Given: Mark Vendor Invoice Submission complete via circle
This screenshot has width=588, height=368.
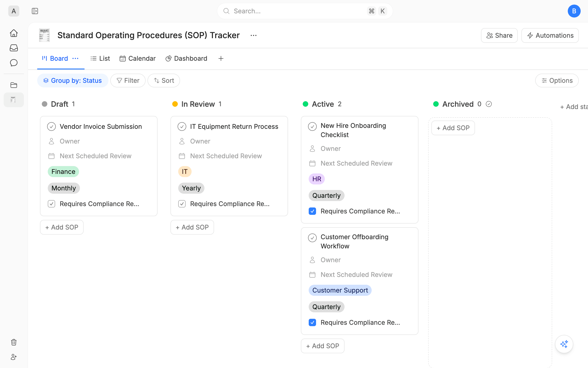Looking at the screenshot, I should [x=51, y=126].
